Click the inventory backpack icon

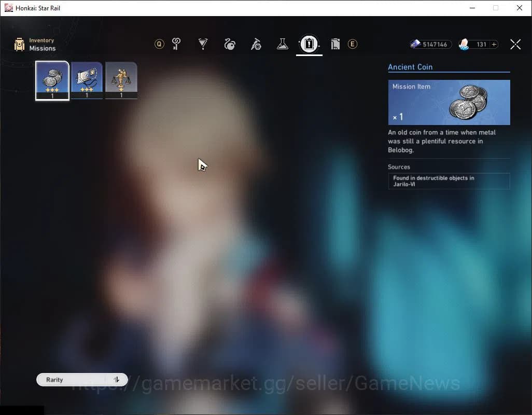coord(20,45)
